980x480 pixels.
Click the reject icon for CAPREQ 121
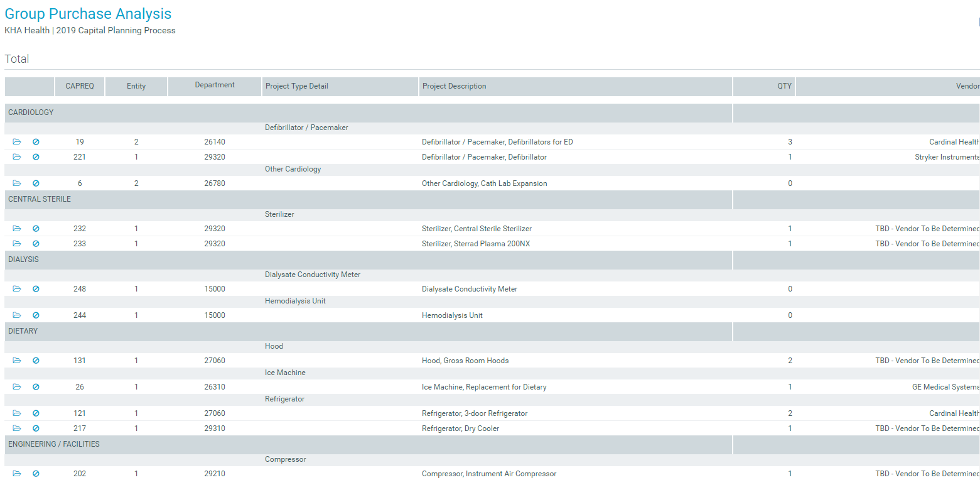[36, 413]
